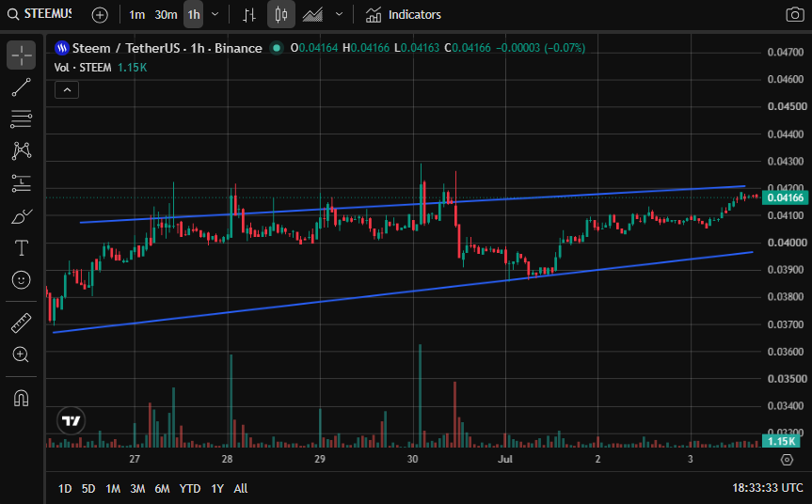Collapse the indicator legend chevron

(x=67, y=90)
